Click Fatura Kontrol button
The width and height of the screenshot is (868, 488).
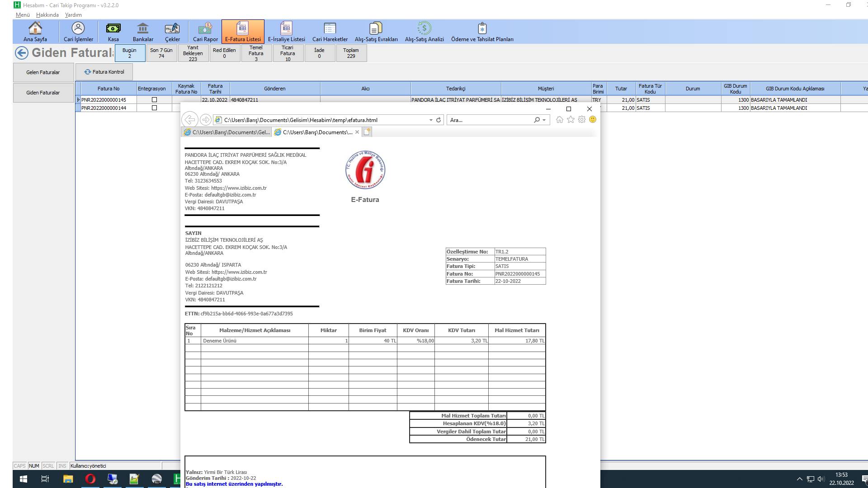[104, 72]
